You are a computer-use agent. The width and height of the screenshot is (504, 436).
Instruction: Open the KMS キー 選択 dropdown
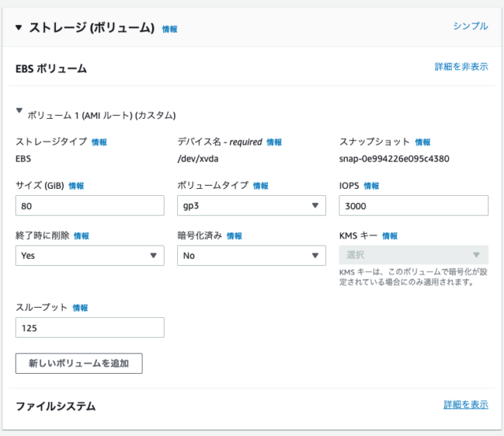tap(413, 255)
